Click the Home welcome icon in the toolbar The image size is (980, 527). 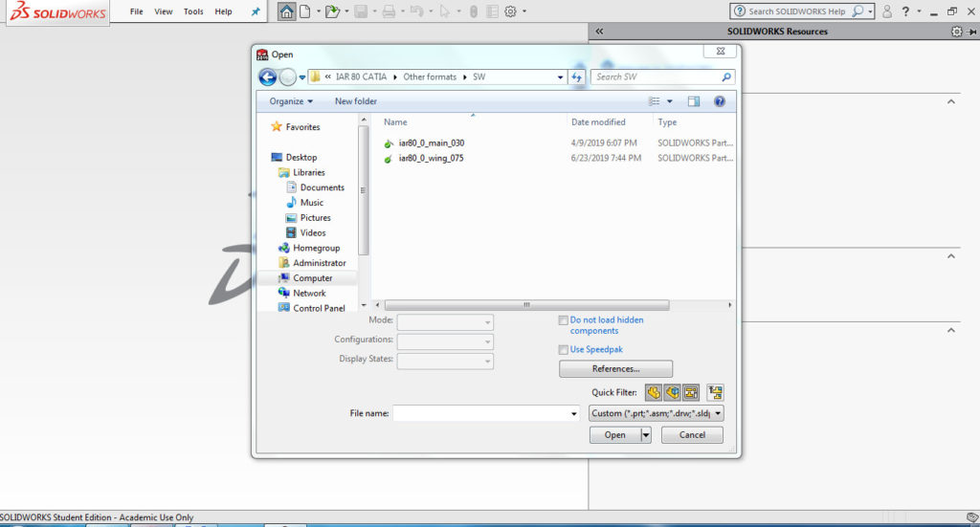(286, 11)
